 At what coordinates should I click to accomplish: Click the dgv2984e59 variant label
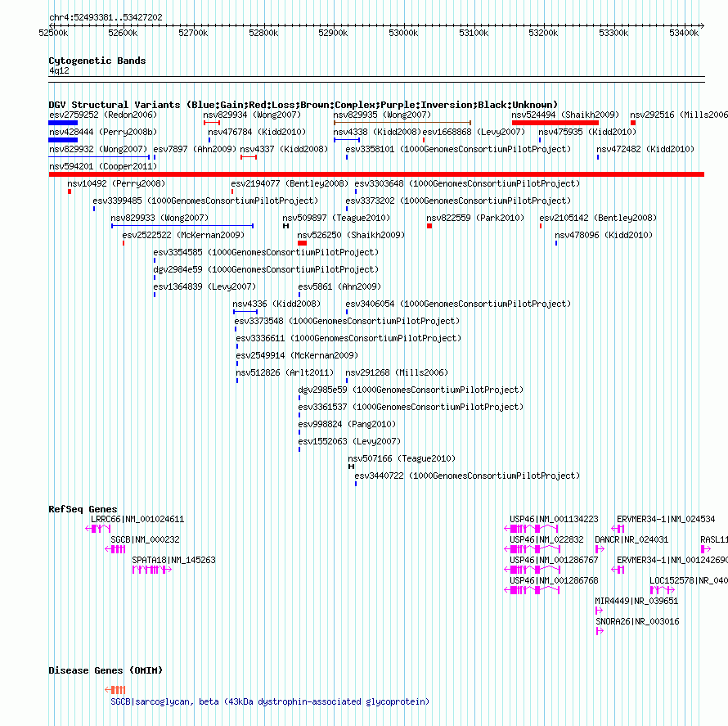click(x=266, y=269)
